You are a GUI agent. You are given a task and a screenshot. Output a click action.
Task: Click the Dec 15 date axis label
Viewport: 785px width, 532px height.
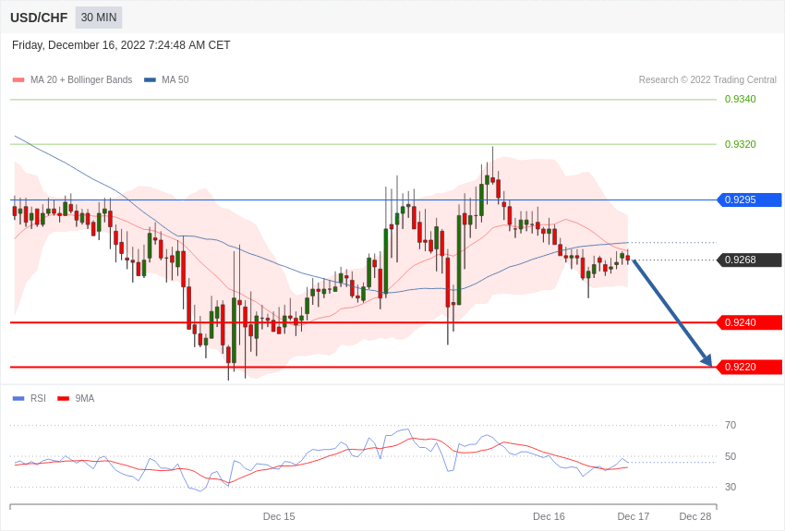(279, 516)
